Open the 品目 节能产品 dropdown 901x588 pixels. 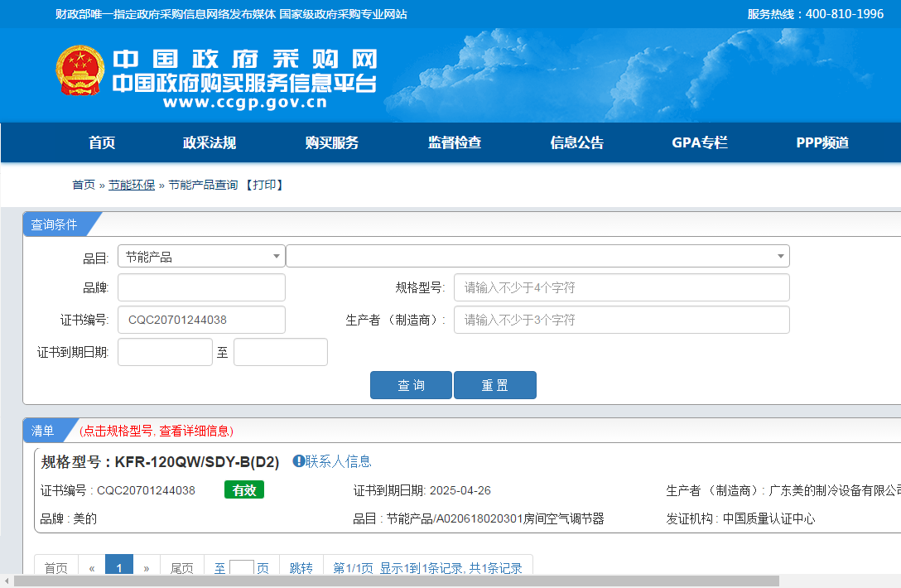[x=201, y=257]
